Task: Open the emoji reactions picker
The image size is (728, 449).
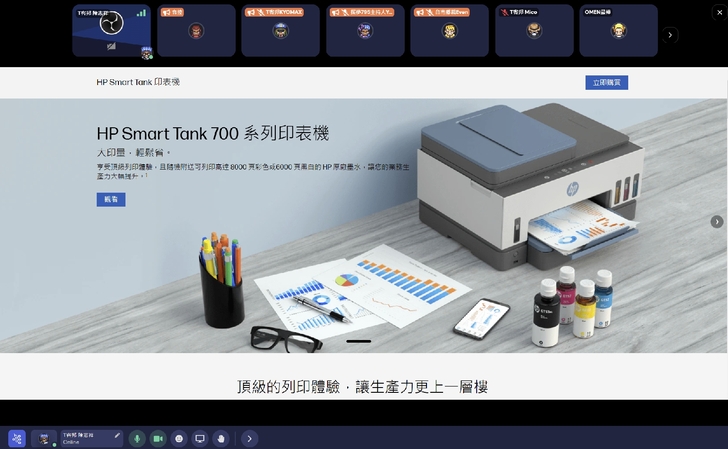Action: tap(179, 438)
